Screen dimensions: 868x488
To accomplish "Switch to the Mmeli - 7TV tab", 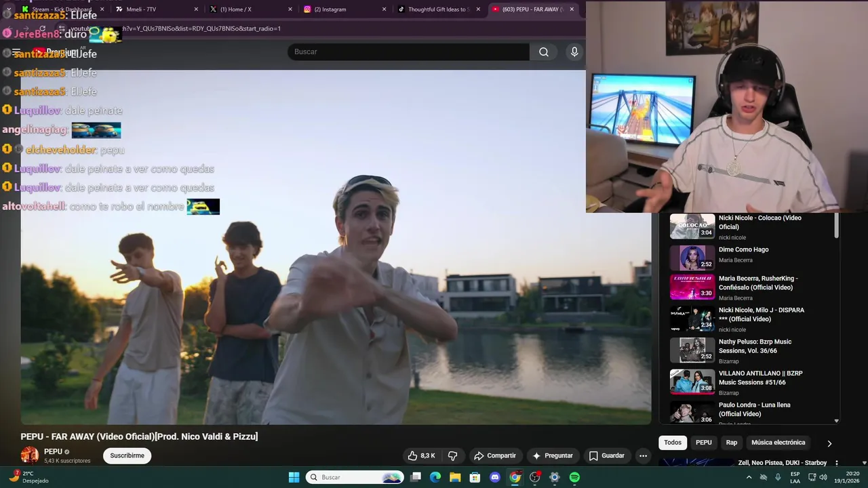I will tap(155, 9).
